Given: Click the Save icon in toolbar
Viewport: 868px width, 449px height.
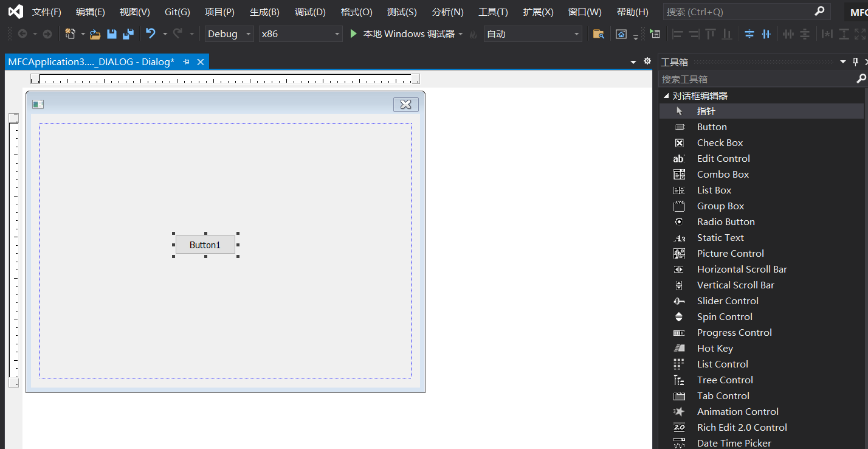Looking at the screenshot, I should tap(112, 34).
